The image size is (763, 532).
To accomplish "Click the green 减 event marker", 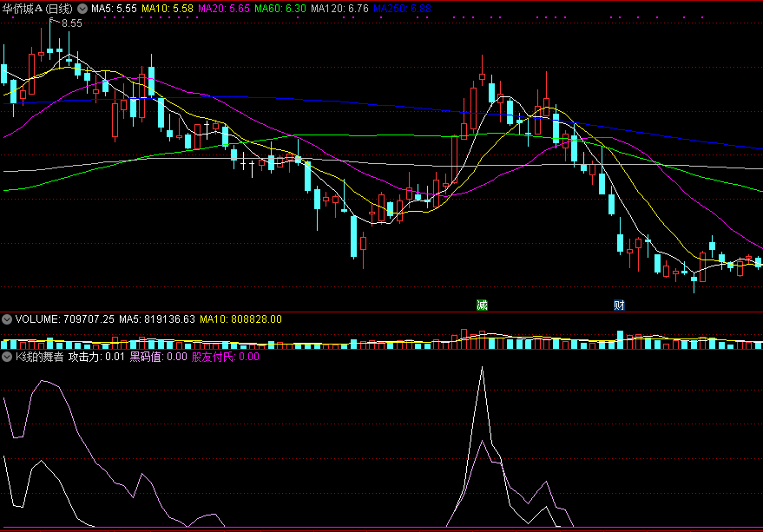I will click(x=482, y=305).
